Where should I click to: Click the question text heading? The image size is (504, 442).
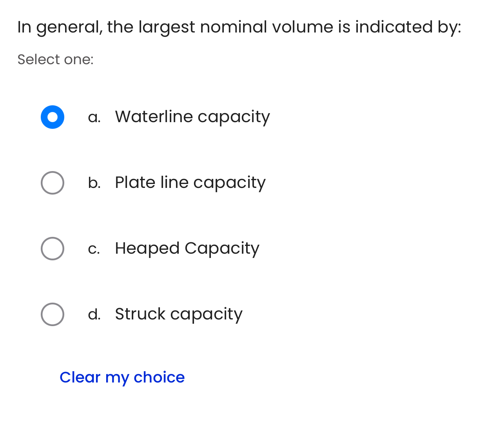tap(239, 27)
